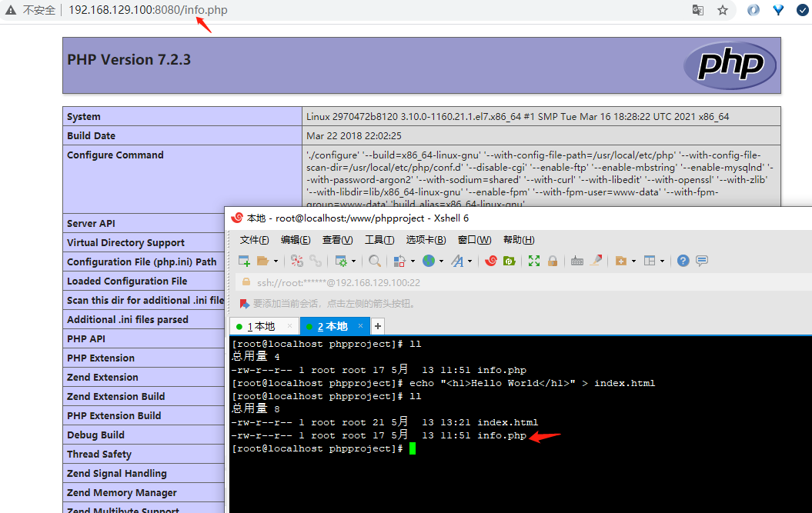Open the 帮助(H) menu
The height and width of the screenshot is (513, 812).
click(519, 240)
